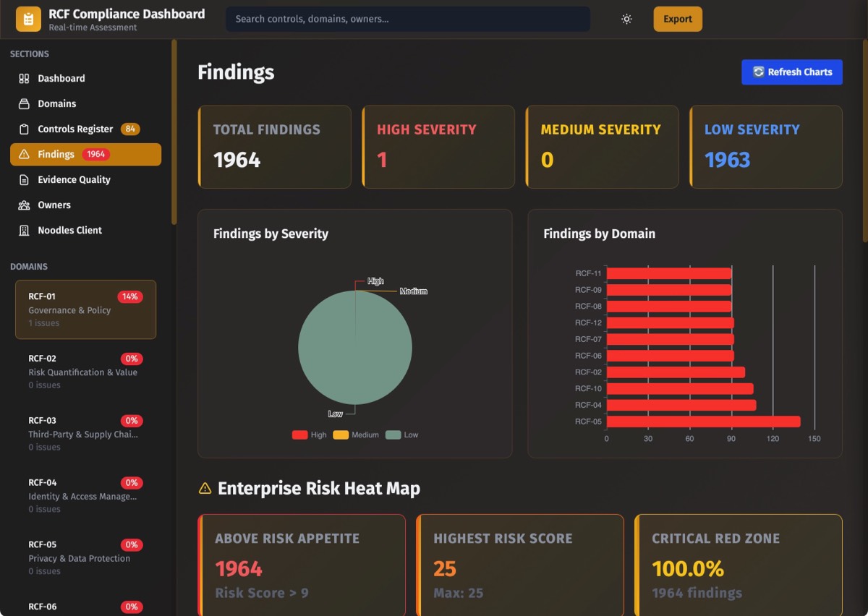Image resolution: width=868 pixels, height=616 pixels.
Task: Click the Evidence Quality document icon
Action: click(x=24, y=180)
